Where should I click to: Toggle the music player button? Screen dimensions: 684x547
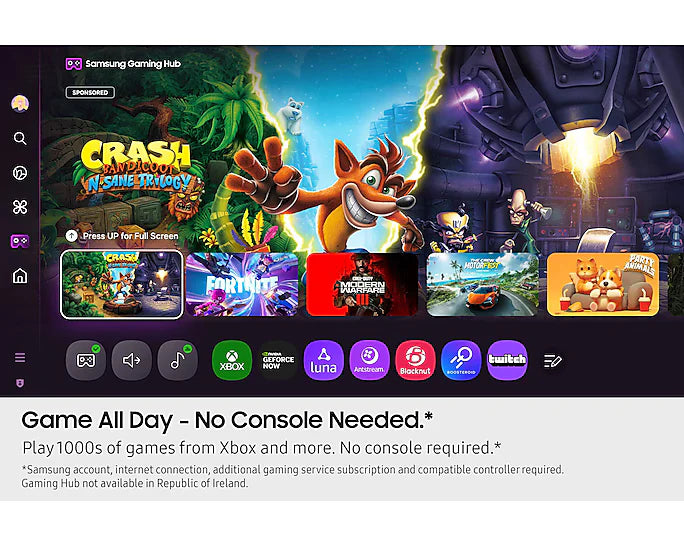[178, 360]
